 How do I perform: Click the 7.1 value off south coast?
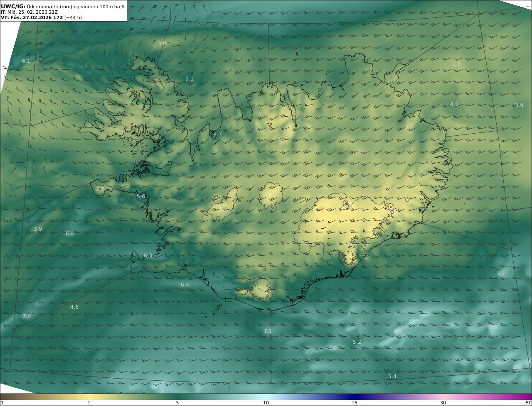point(268,331)
